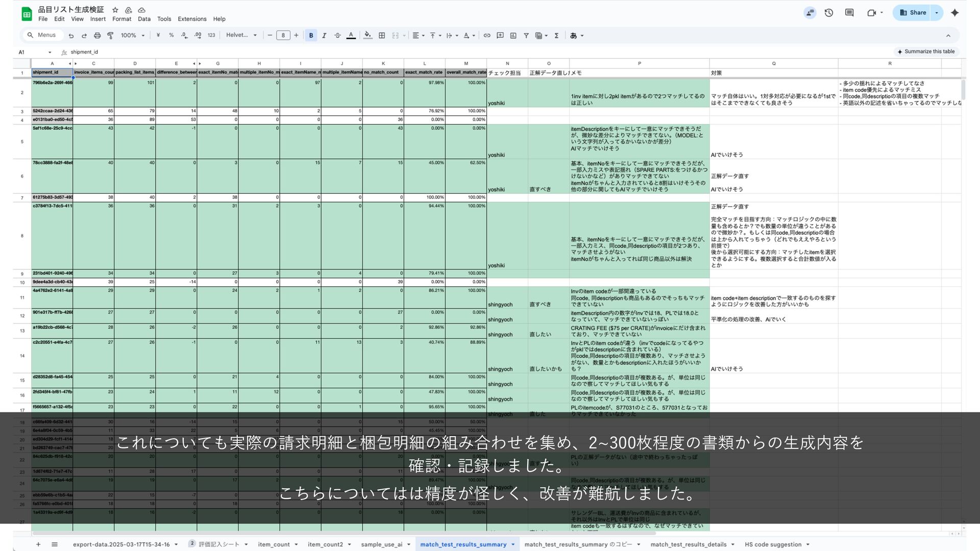
Task: Switch to match_test_results_details sheet tab
Action: [688, 544]
